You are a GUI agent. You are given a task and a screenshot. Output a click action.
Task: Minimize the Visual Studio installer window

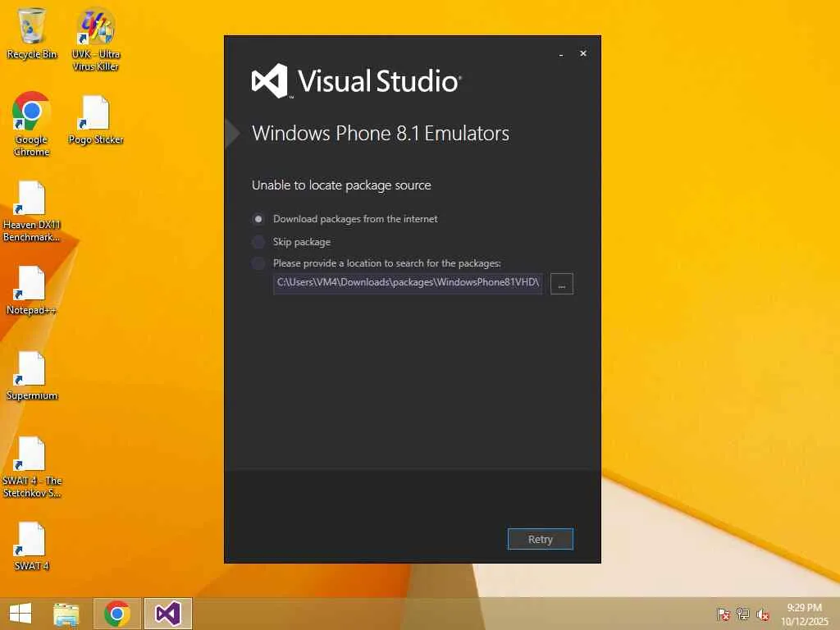pyautogui.click(x=560, y=54)
